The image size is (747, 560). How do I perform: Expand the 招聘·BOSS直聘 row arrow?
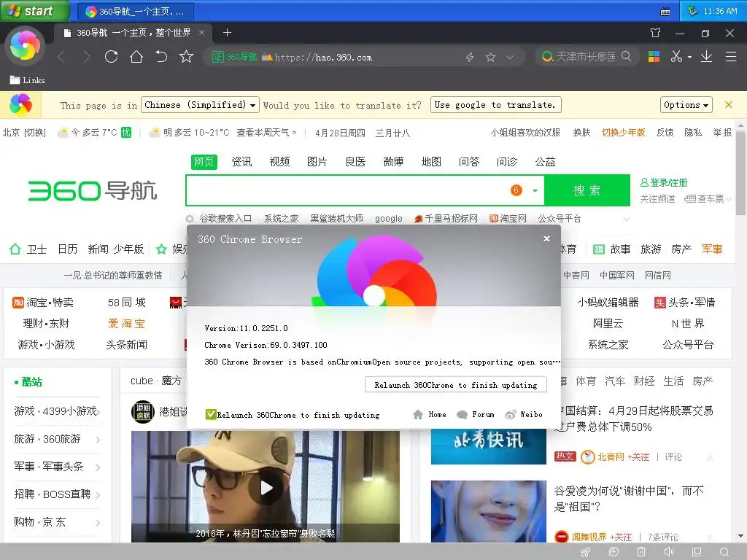98,495
